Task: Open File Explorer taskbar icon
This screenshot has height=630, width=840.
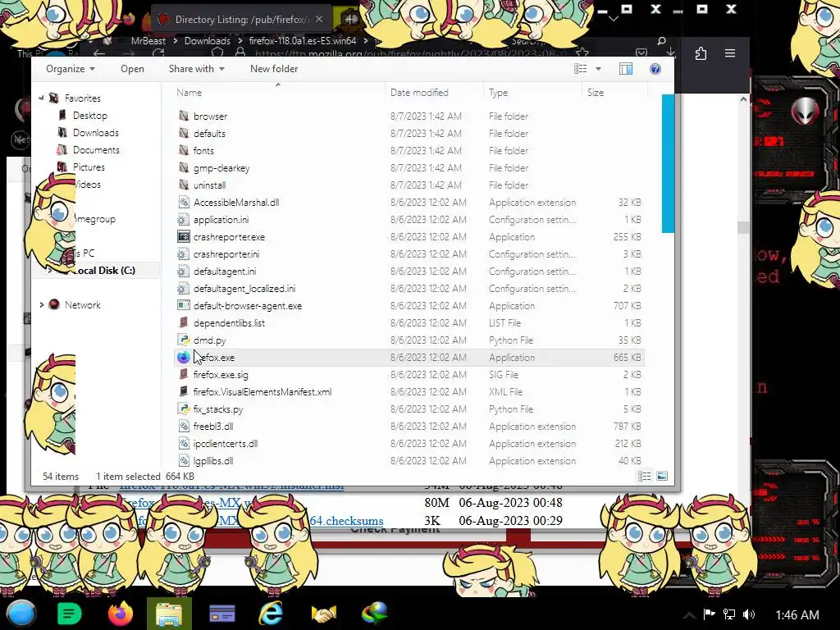Action: click(169, 614)
